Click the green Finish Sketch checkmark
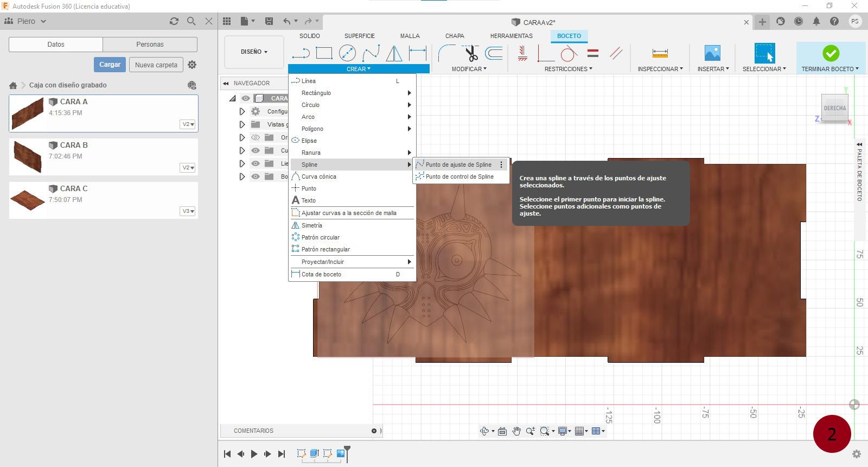Viewport: 868px width, 467px height. tap(831, 53)
